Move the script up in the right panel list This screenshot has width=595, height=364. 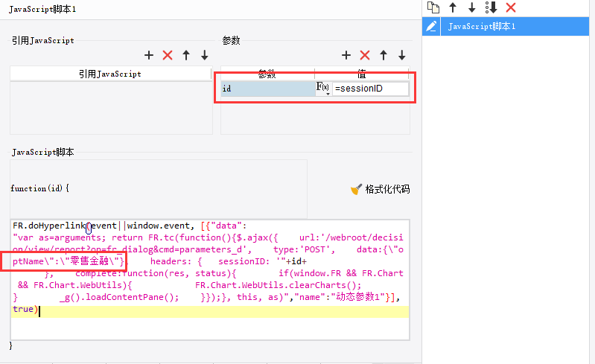(453, 7)
